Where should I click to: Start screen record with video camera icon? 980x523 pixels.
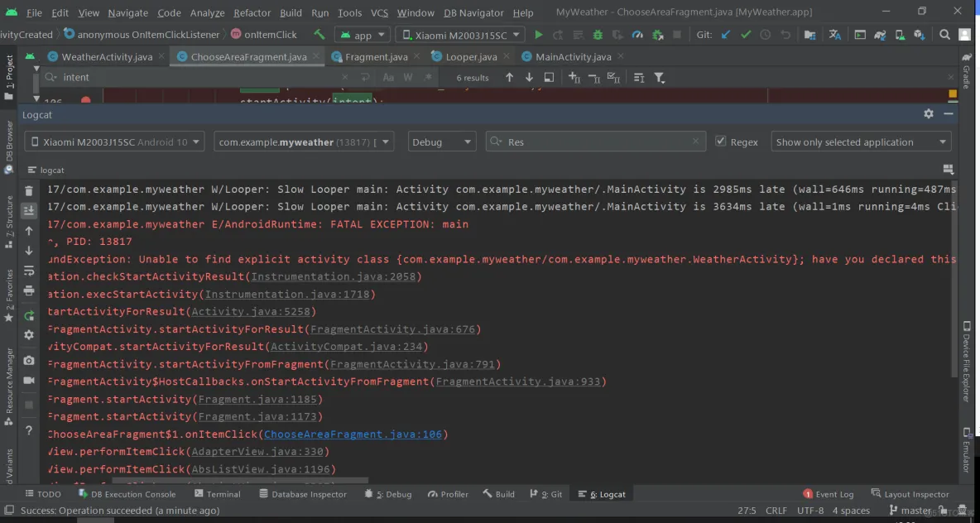[x=29, y=381]
